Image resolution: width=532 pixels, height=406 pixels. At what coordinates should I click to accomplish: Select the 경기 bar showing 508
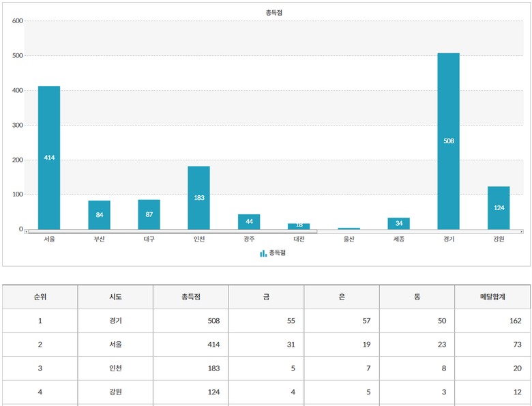[448, 141]
